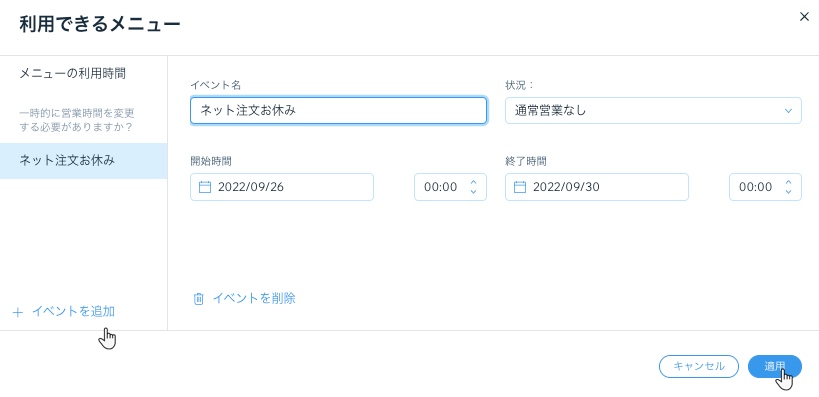The width and height of the screenshot is (819, 397).
Task: Increase the 開始時間 time value
Action: 473,182
